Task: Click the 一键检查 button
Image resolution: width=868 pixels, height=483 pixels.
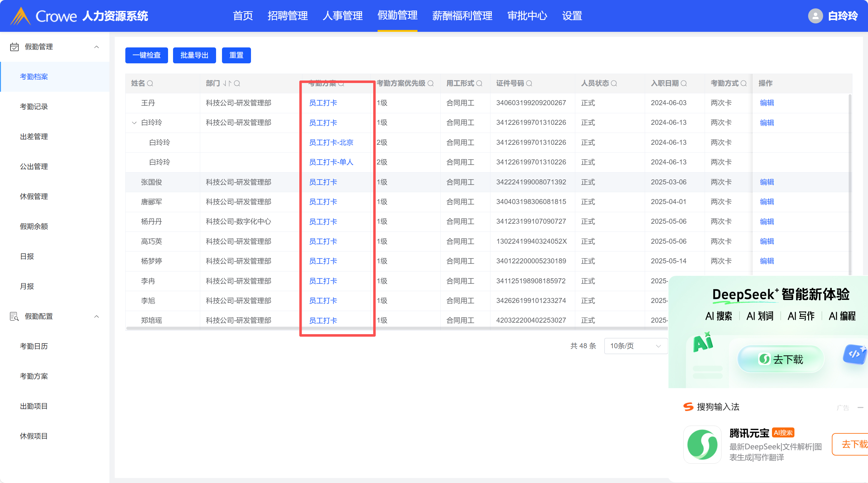Action: point(147,55)
